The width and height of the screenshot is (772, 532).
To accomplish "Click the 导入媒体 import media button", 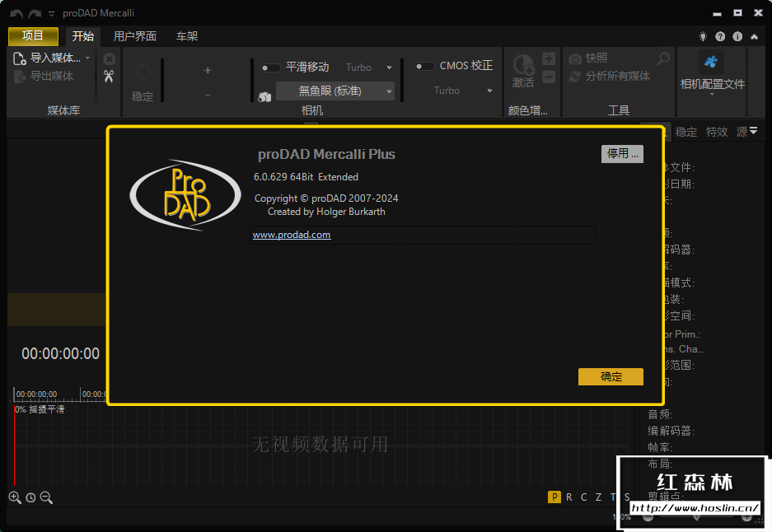I will click(x=47, y=58).
